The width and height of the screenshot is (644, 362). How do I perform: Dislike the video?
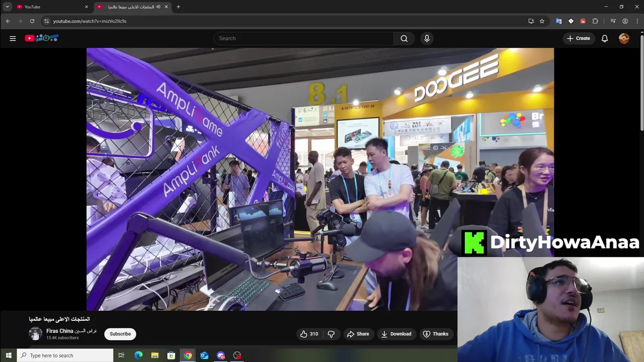click(x=331, y=334)
